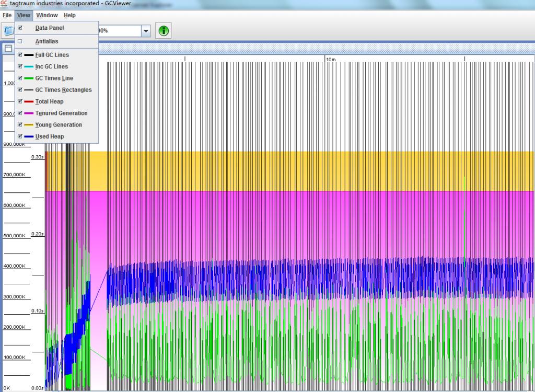The width and height of the screenshot is (535, 392).
Task: Close the open View menu
Action: tap(24, 15)
